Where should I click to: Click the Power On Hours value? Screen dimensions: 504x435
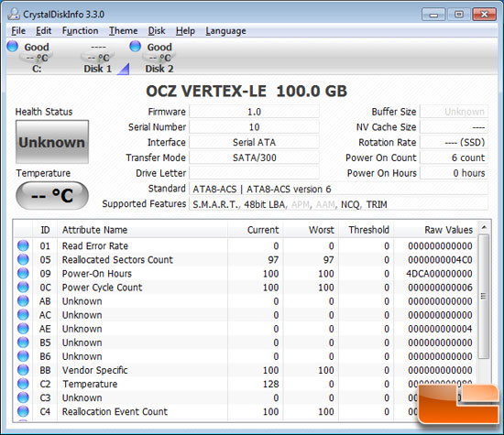tap(455, 173)
